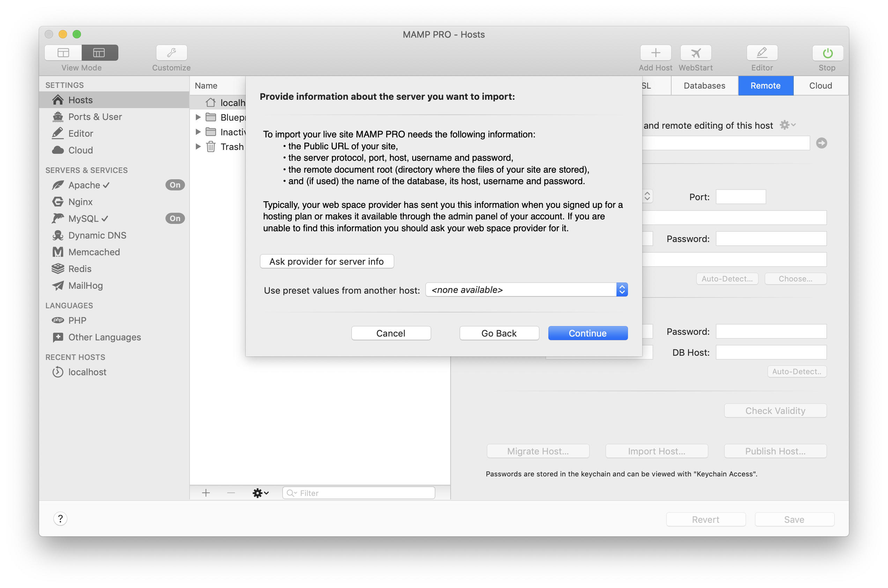
Task: Stop the servers using the power icon
Action: point(827,53)
